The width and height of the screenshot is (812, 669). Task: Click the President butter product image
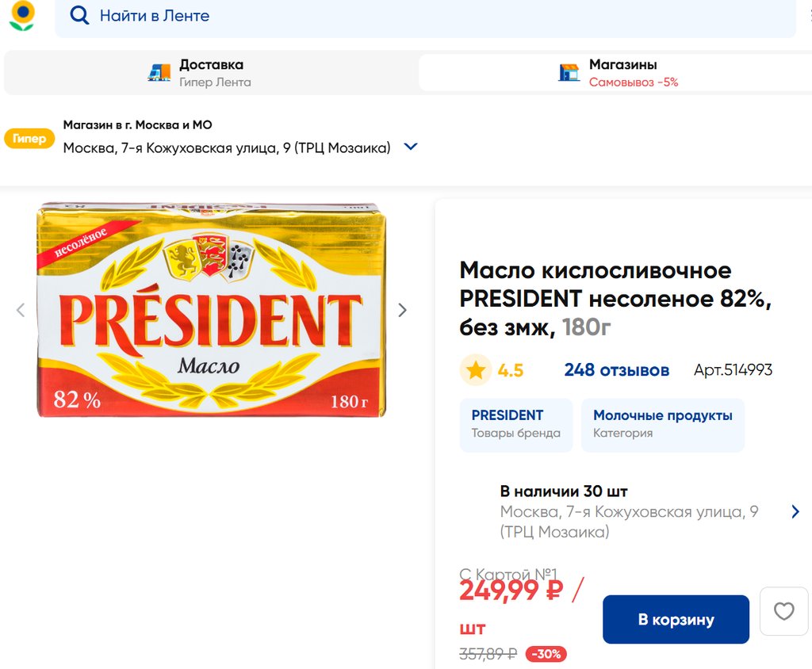[x=211, y=310]
